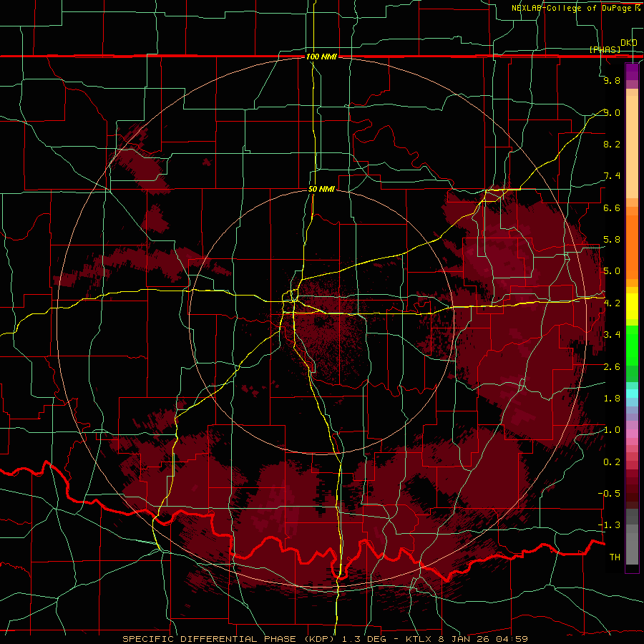Click the 6.6 value on the color scale
The height and width of the screenshot is (644, 644).
[x=612, y=208]
